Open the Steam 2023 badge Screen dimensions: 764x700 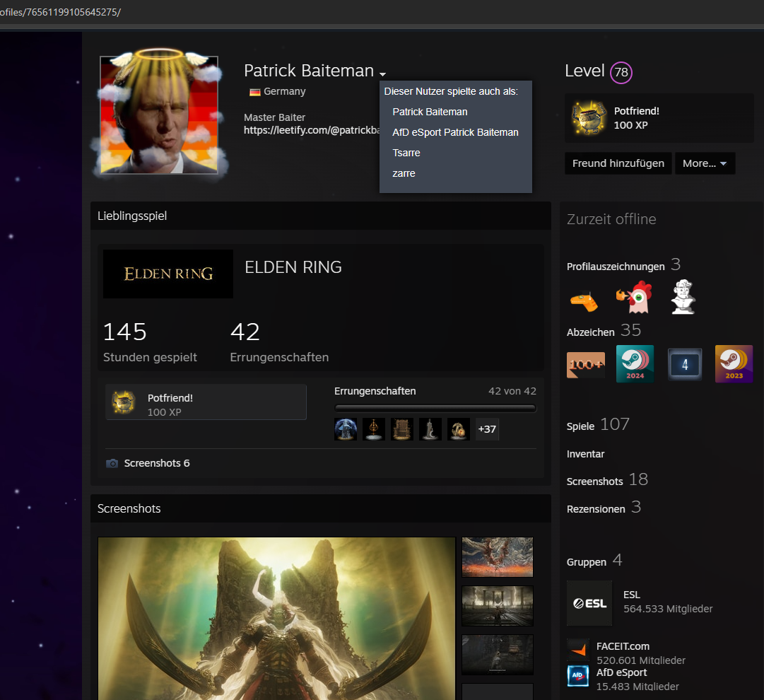coord(734,364)
